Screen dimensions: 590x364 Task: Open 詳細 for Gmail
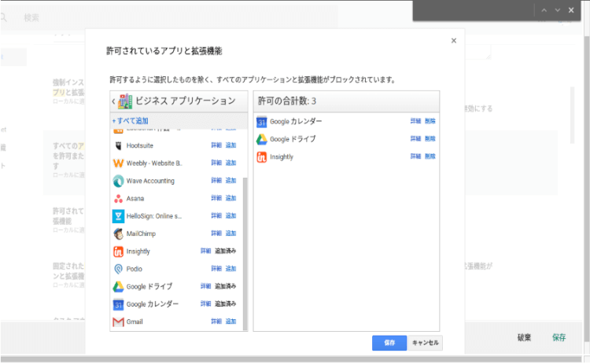tap(216, 322)
